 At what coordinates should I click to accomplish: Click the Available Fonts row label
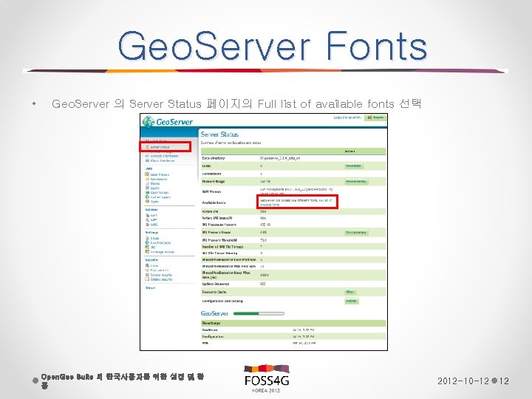click(214, 202)
